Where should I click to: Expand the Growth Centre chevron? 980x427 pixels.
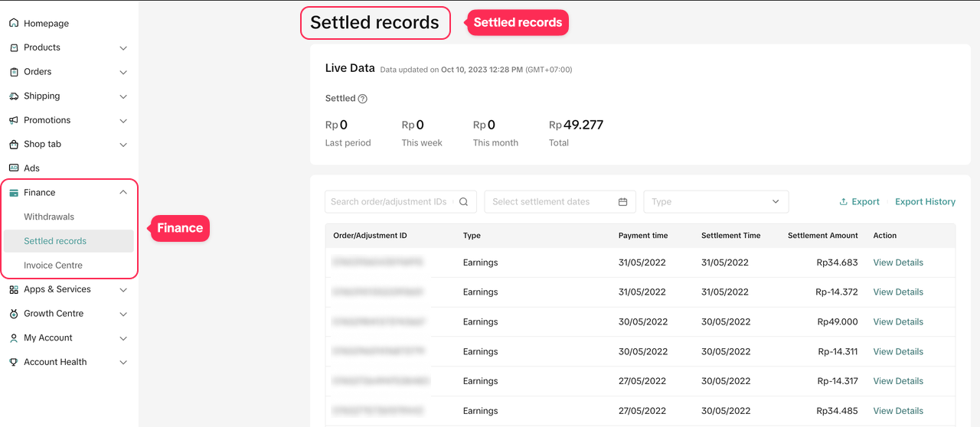[x=123, y=314]
